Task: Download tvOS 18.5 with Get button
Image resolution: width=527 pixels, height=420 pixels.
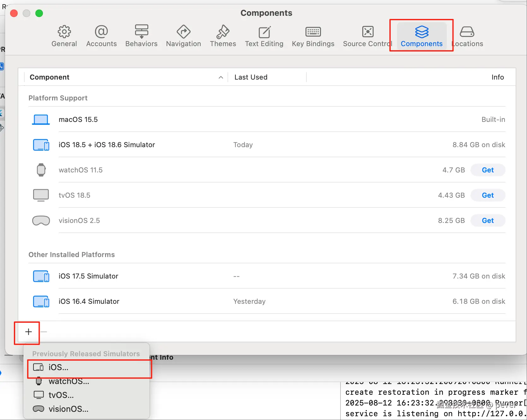Action: point(488,195)
